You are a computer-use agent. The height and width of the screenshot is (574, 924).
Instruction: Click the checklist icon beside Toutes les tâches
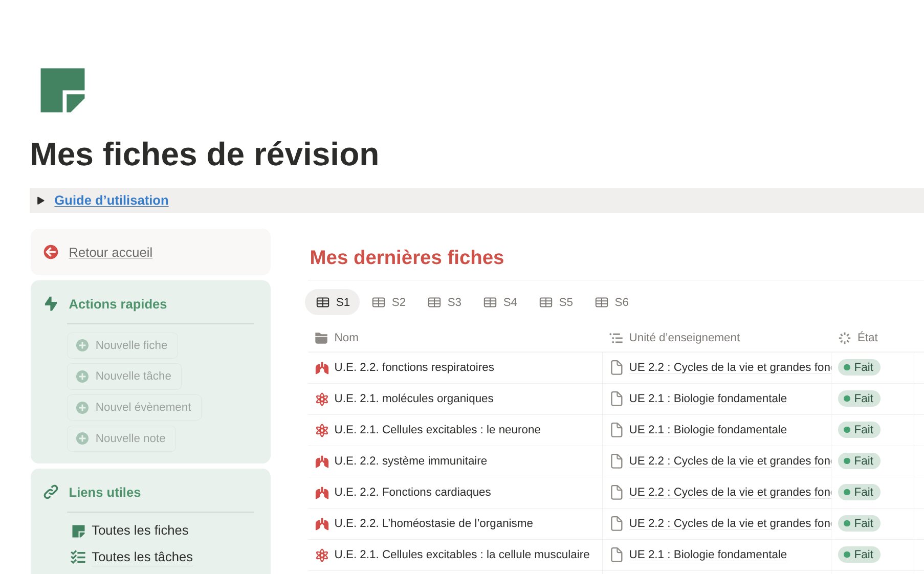pos(78,557)
